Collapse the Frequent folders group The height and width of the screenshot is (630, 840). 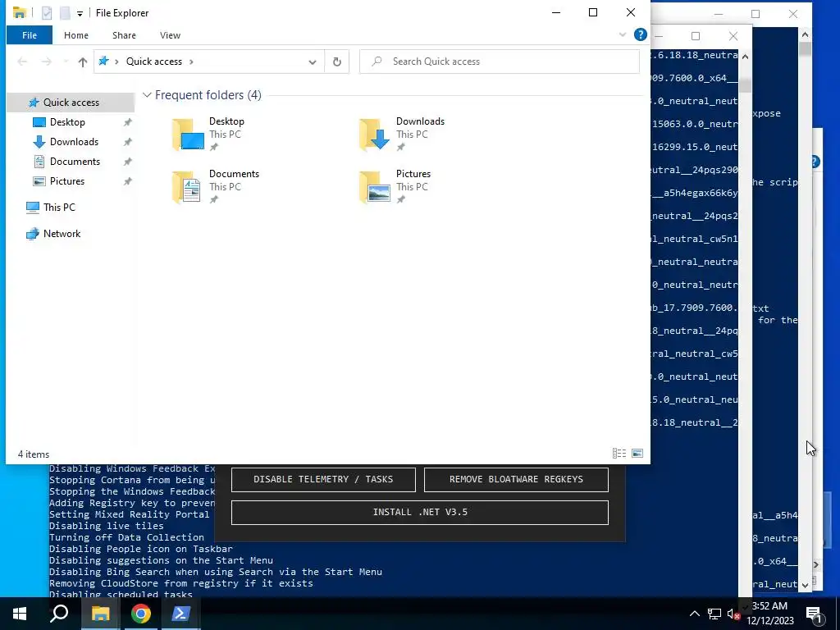(147, 95)
